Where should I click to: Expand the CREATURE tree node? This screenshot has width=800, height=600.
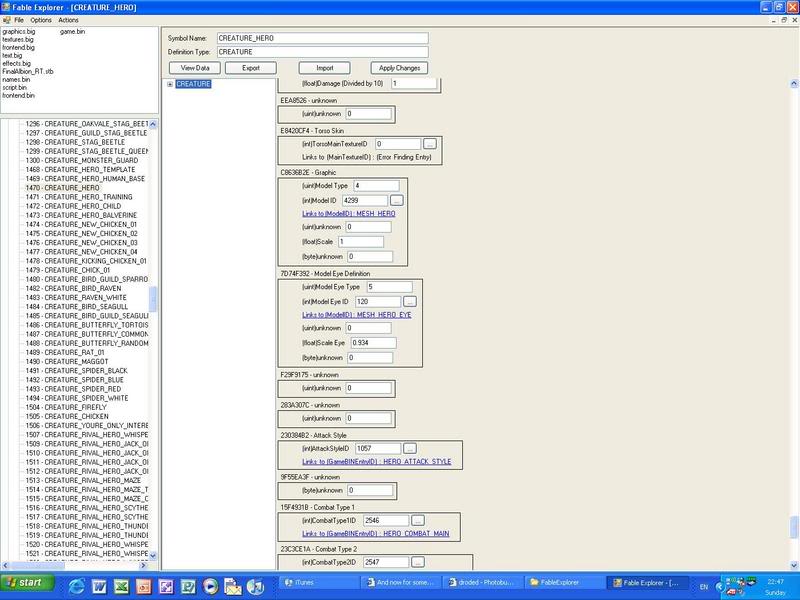171,85
